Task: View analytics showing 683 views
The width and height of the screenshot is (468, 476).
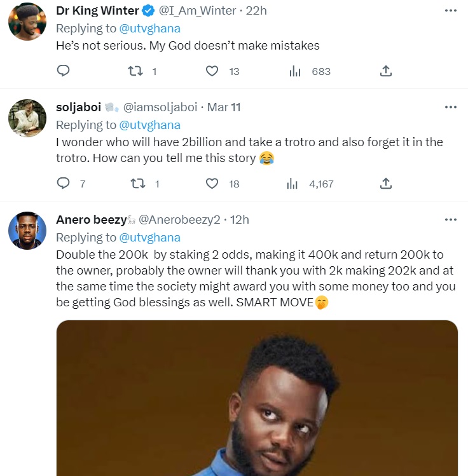Action: (294, 71)
